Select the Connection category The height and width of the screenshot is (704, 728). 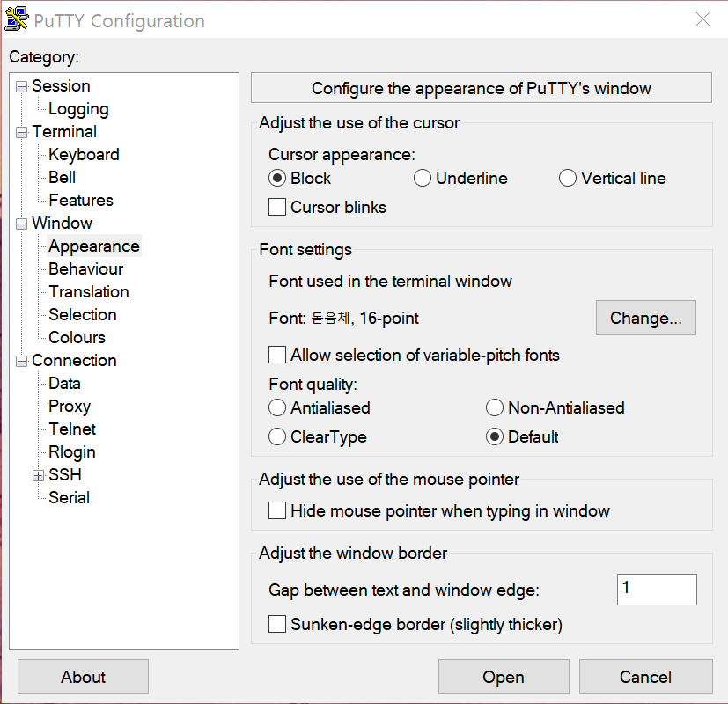point(74,361)
